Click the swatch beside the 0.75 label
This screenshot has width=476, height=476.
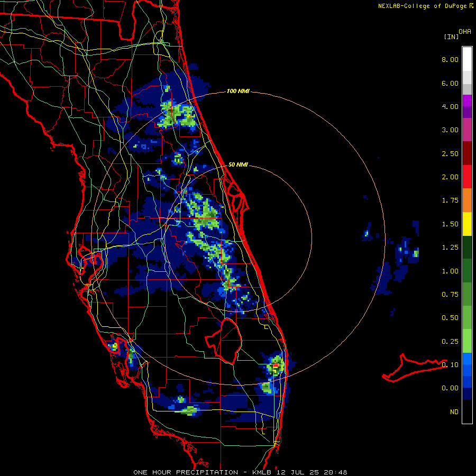click(467, 294)
